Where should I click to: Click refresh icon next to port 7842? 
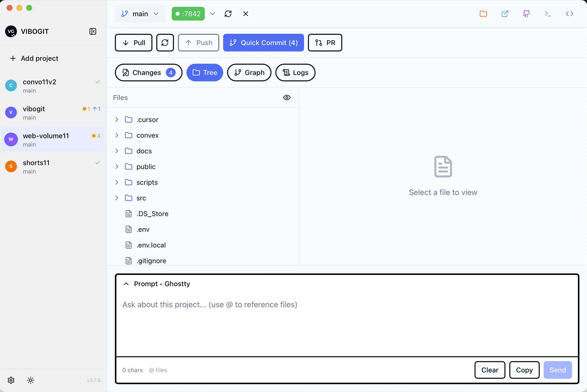[x=228, y=14]
